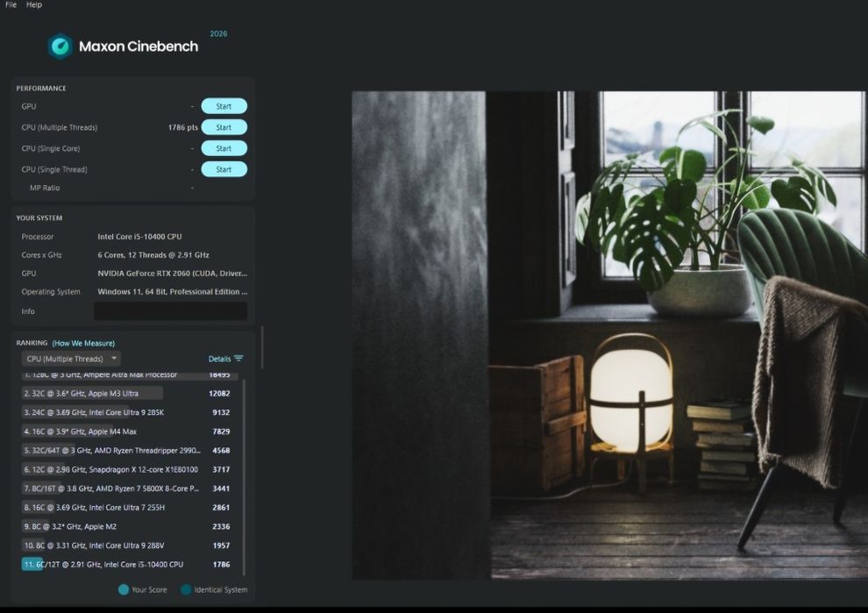Click the MP Ratio label
The image size is (868, 613).
(x=45, y=188)
